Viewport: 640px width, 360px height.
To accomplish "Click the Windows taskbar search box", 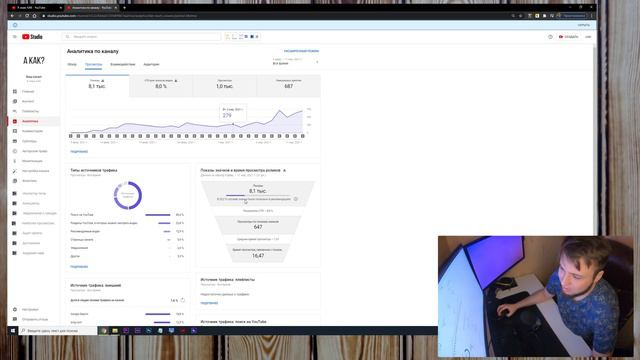I will pyautogui.click(x=58, y=331).
